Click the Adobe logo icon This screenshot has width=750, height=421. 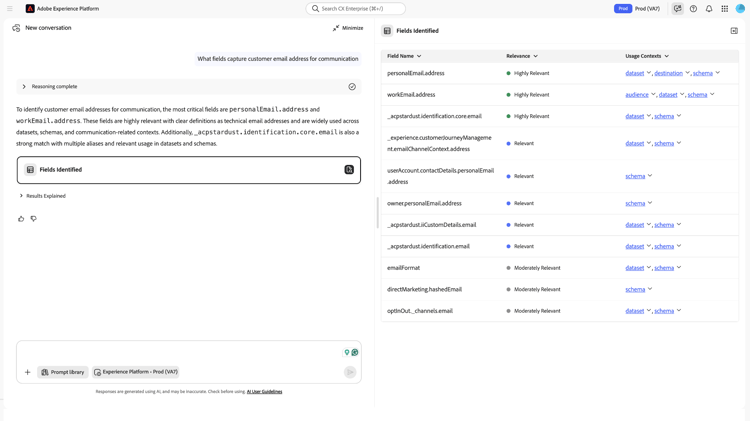pyautogui.click(x=30, y=9)
